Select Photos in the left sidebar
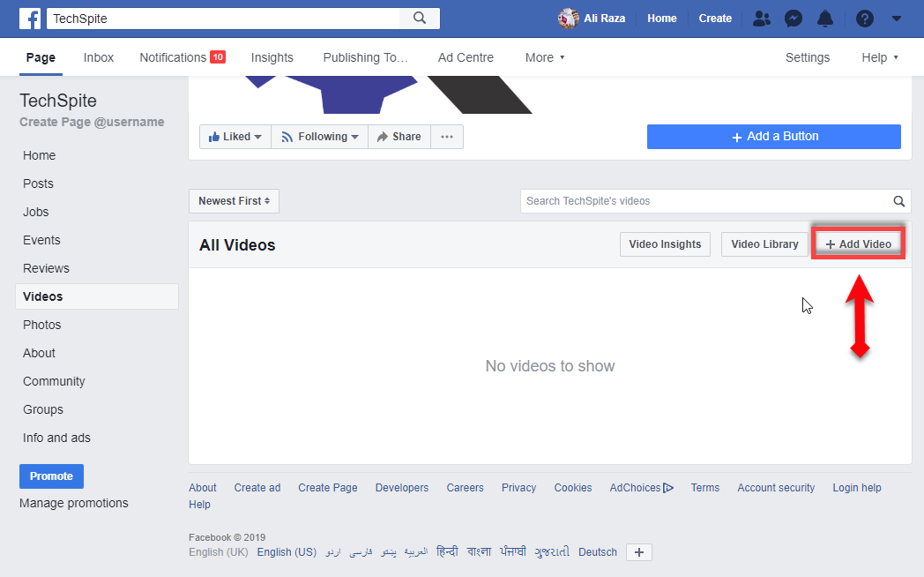 point(42,325)
